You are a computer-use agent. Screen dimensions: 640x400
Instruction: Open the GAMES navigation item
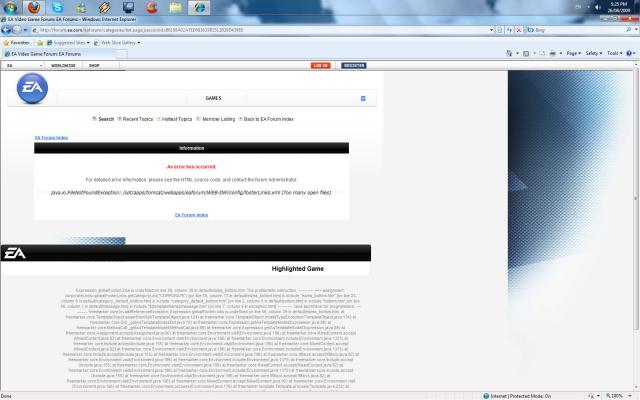(213, 98)
